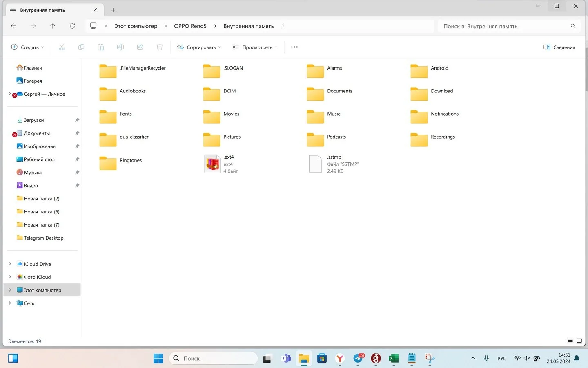Unpin Рабочий стол from quick access

(x=77, y=159)
